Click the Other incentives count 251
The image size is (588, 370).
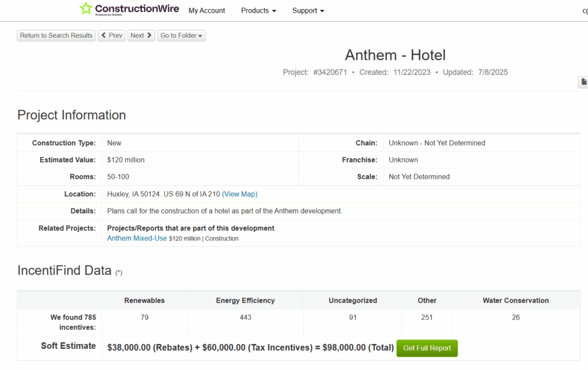click(x=427, y=317)
